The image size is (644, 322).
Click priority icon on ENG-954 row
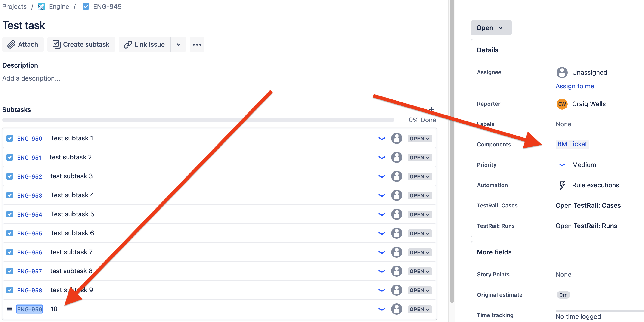[x=382, y=214]
